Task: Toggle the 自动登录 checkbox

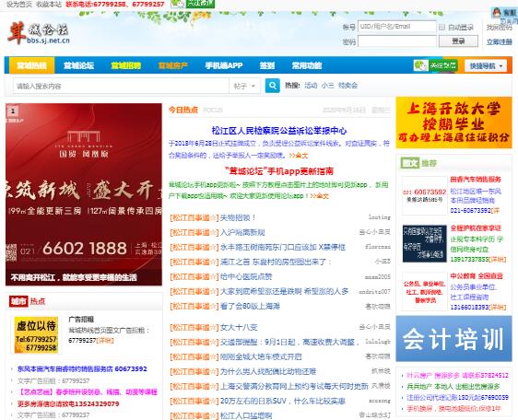Action: tap(441, 27)
